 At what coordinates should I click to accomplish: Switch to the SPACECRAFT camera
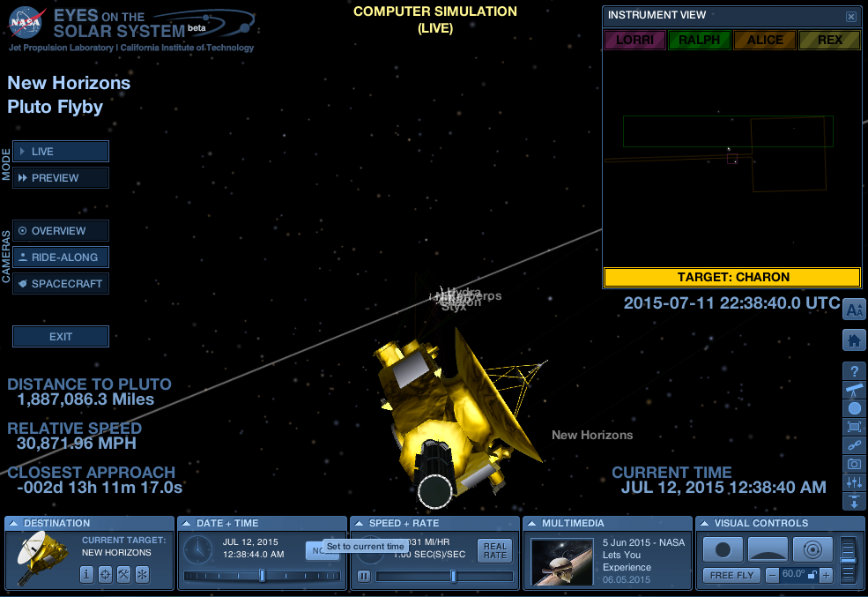(x=60, y=283)
